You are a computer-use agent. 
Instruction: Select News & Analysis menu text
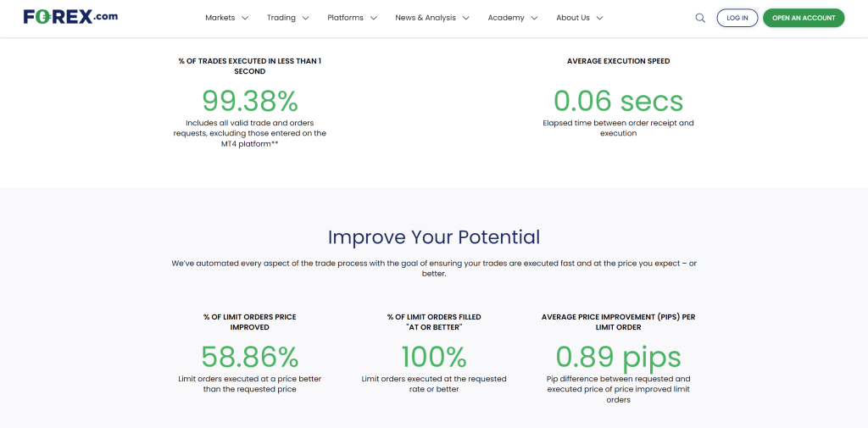click(426, 18)
